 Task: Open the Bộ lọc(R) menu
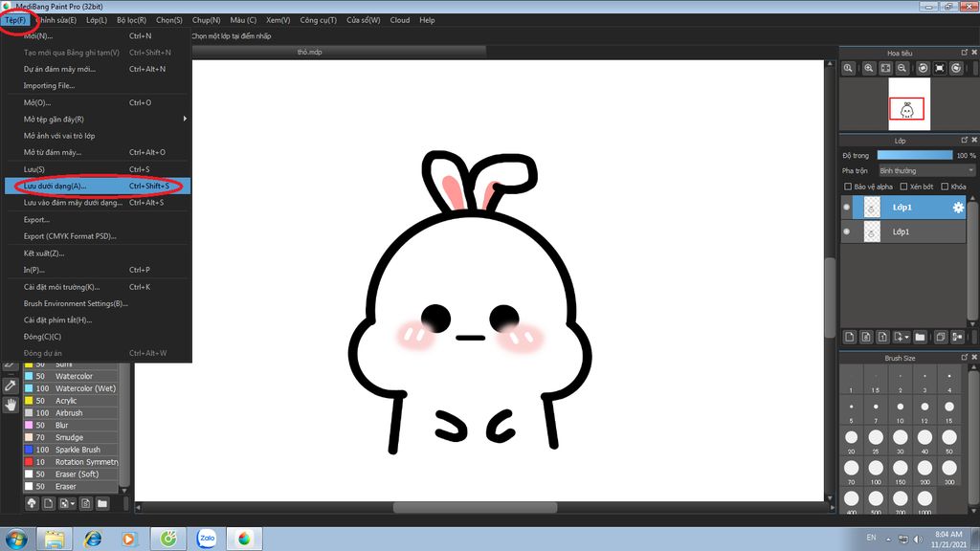click(132, 20)
